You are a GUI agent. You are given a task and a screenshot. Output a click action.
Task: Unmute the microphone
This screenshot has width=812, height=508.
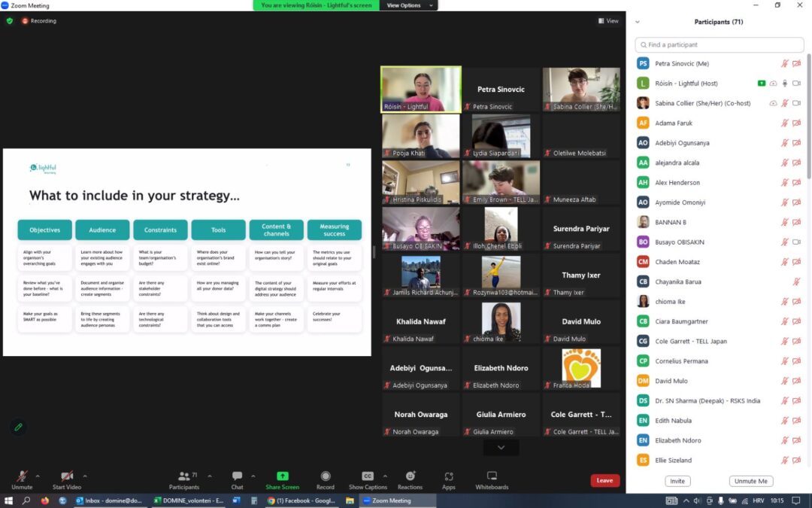pyautogui.click(x=22, y=476)
